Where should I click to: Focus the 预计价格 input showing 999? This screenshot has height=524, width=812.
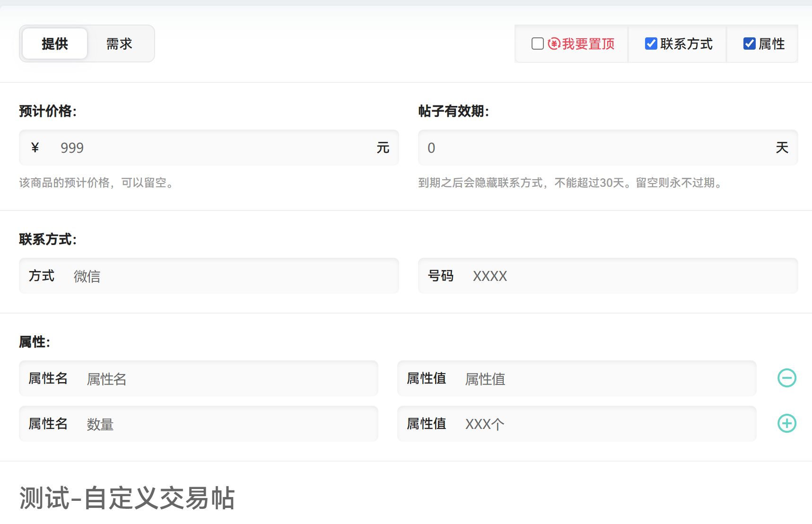(213, 148)
